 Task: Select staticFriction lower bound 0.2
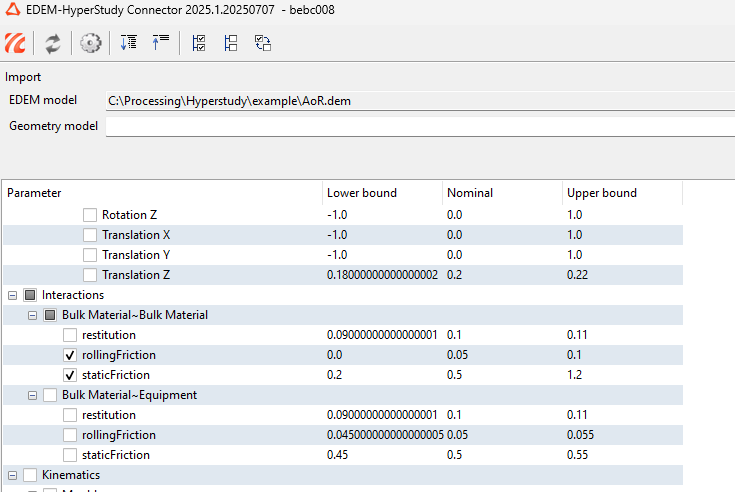(334, 375)
